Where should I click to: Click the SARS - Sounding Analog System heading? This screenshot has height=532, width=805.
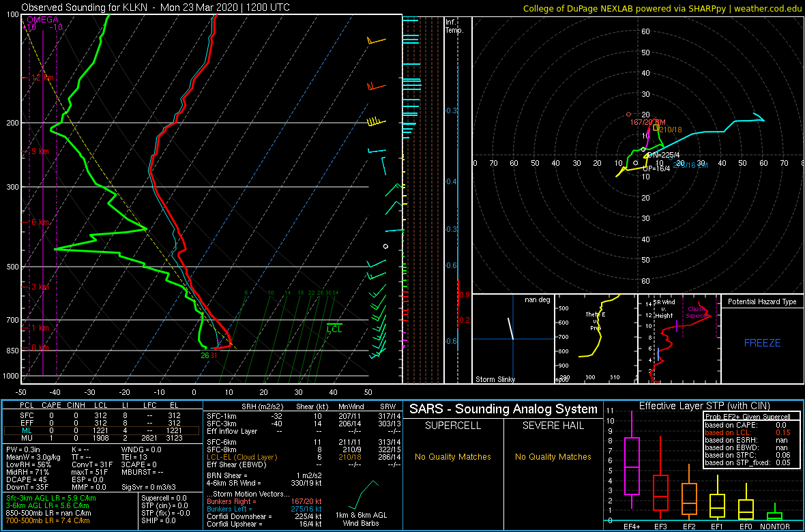503,409
